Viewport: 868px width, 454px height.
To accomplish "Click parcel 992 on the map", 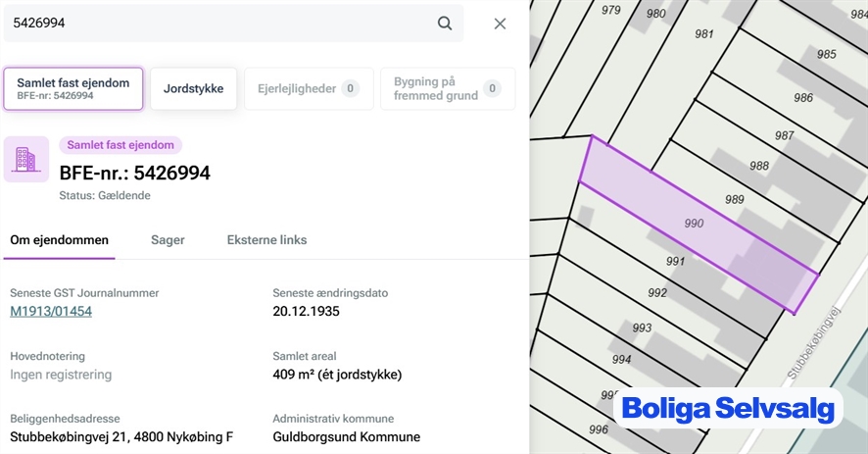I will [x=657, y=292].
